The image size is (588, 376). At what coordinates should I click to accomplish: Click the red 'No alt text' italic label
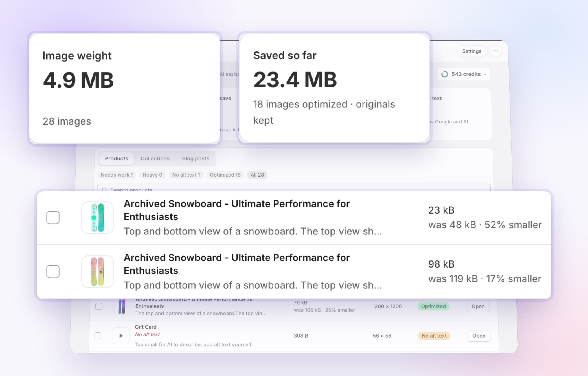[x=147, y=334]
